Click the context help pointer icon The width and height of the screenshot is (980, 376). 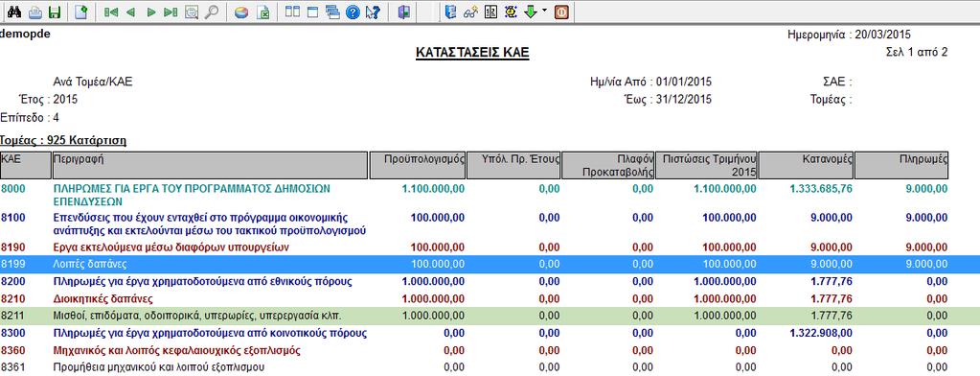coord(373,12)
